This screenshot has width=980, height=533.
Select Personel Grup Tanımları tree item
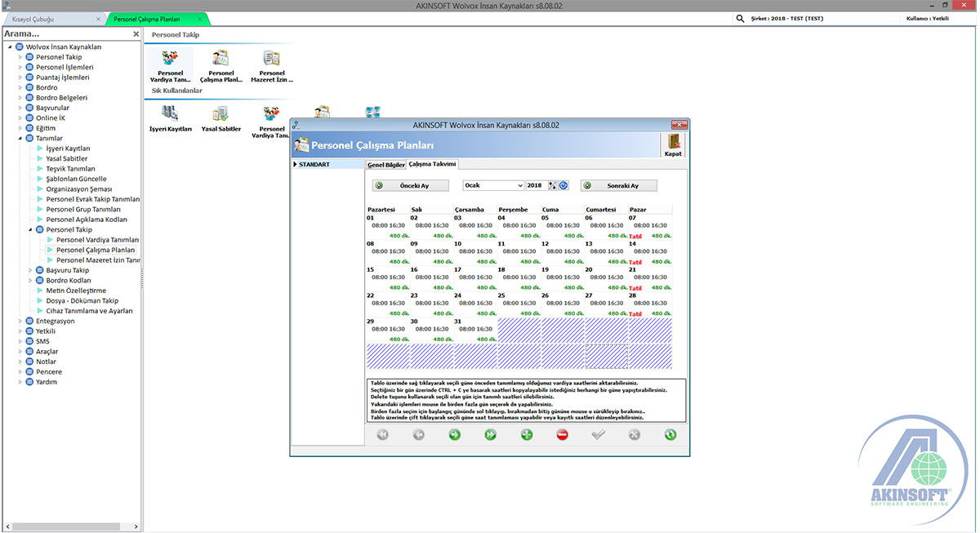point(82,210)
